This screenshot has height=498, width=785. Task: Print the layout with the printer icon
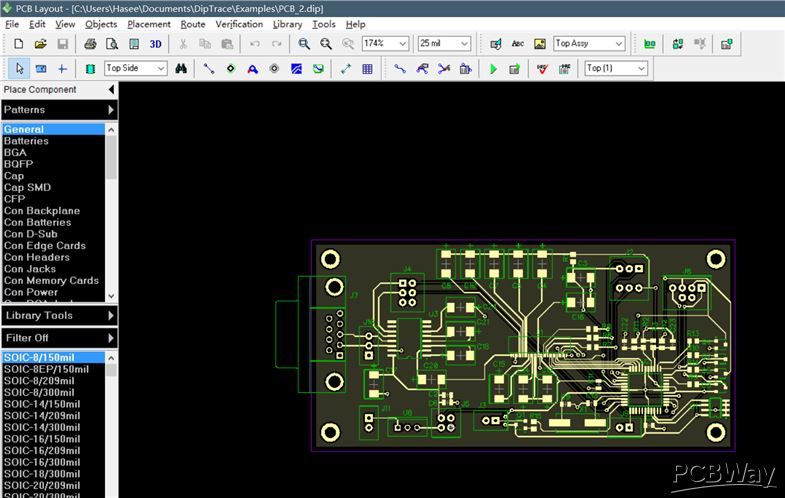[x=90, y=44]
